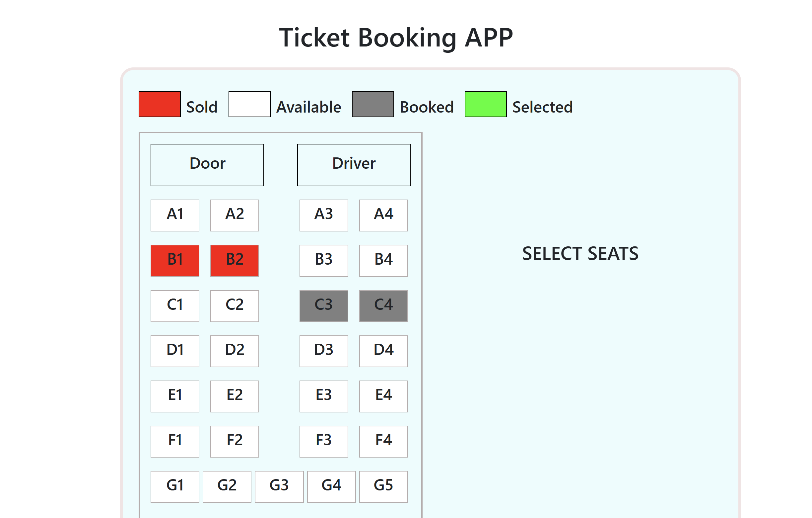The height and width of the screenshot is (518, 812).
Task: Select back row seat G5
Action: pos(383,486)
